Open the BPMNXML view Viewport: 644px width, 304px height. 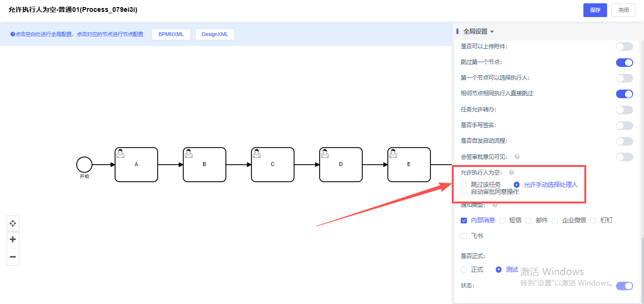pos(171,34)
